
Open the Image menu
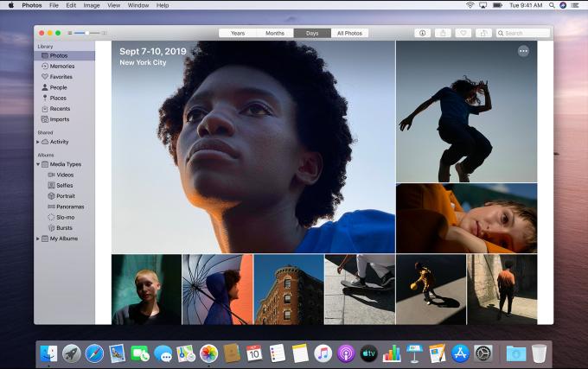92,5
